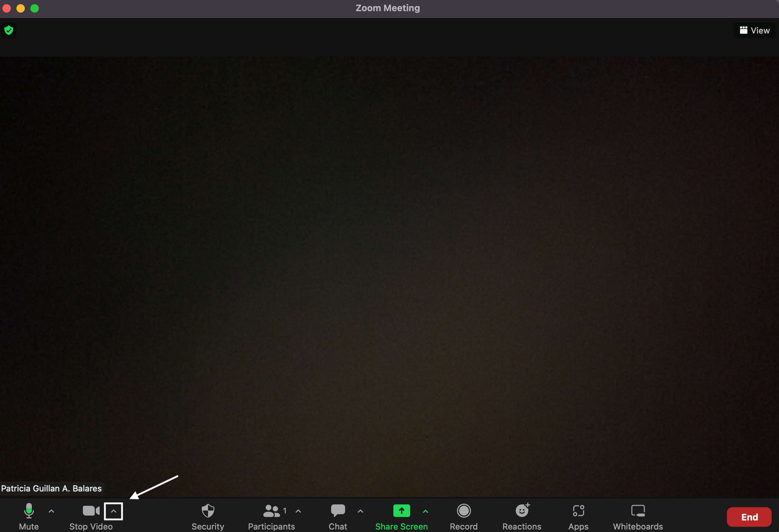Open the Apps panel
The image size is (779, 532).
point(578,516)
